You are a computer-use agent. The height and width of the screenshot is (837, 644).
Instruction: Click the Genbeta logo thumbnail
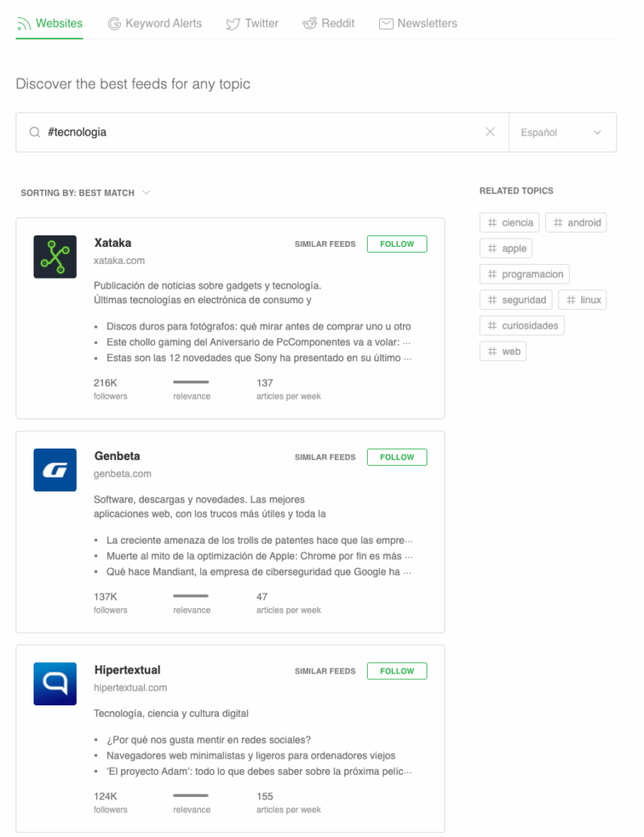point(55,470)
